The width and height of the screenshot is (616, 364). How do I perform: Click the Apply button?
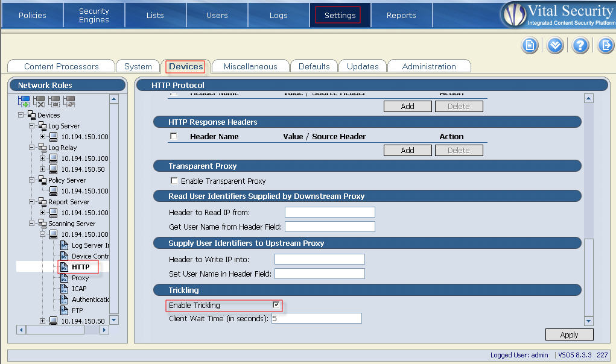coord(569,335)
